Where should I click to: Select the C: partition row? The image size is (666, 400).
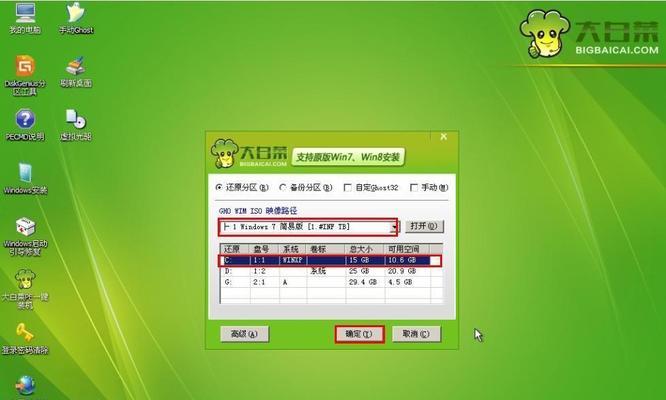point(330,260)
